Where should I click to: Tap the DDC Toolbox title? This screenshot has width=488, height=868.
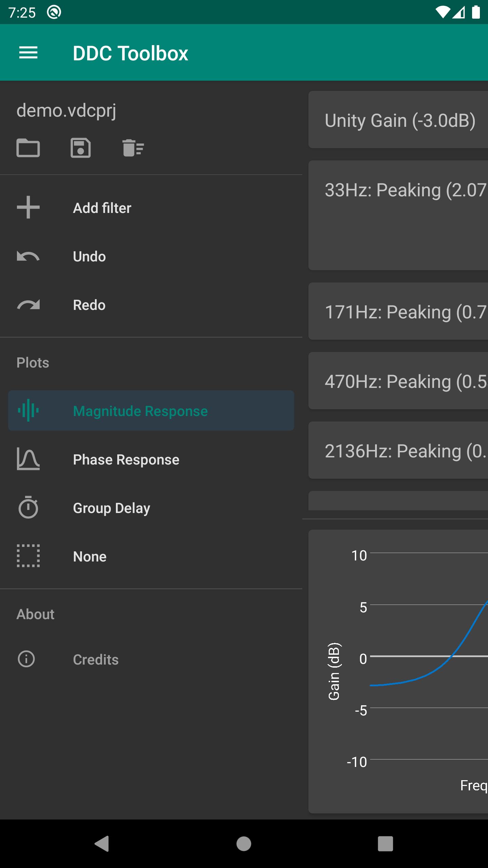(130, 53)
